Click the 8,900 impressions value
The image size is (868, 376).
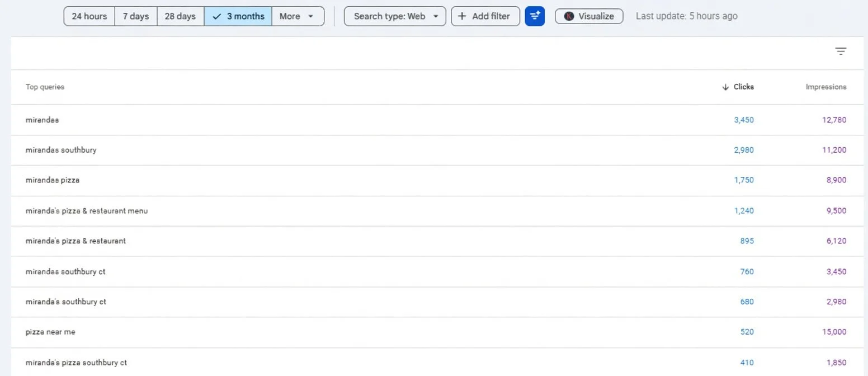(836, 180)
